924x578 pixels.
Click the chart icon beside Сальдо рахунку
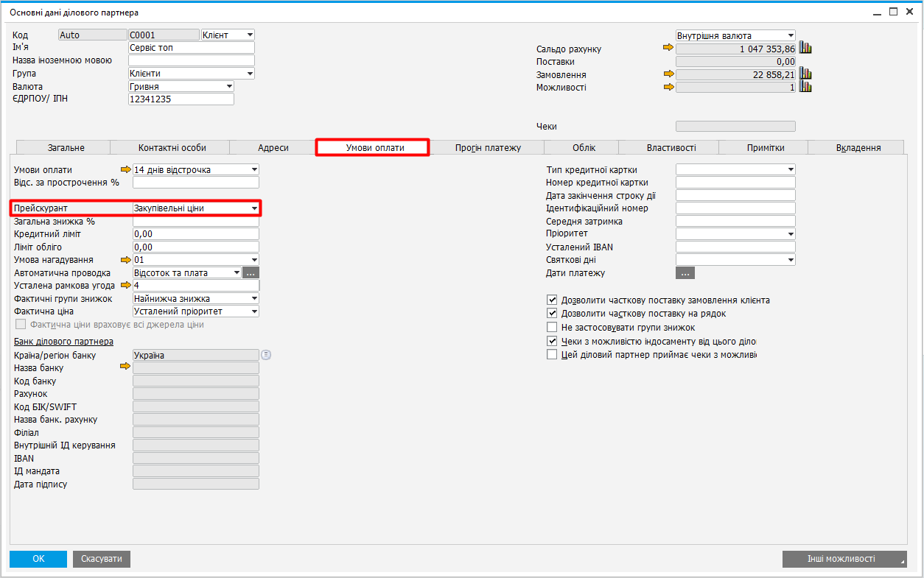[x=805, y=49]
